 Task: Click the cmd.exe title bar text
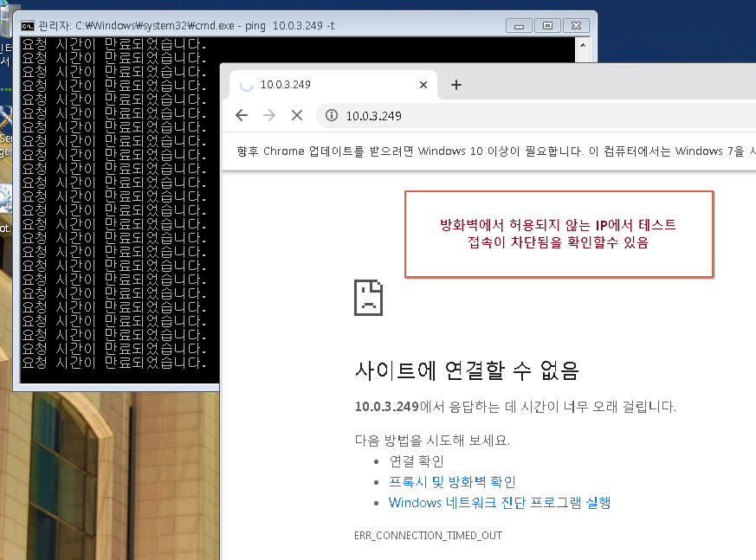tap(186, 26)
